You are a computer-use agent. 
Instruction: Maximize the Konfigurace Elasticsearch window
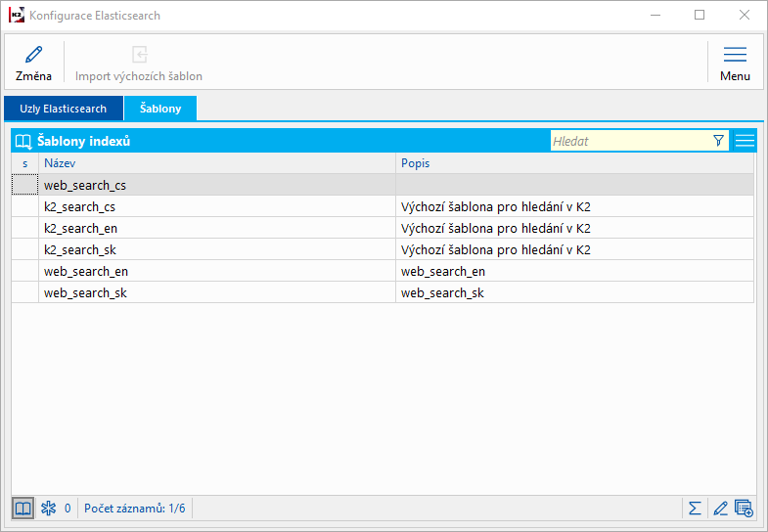point(700,16)
